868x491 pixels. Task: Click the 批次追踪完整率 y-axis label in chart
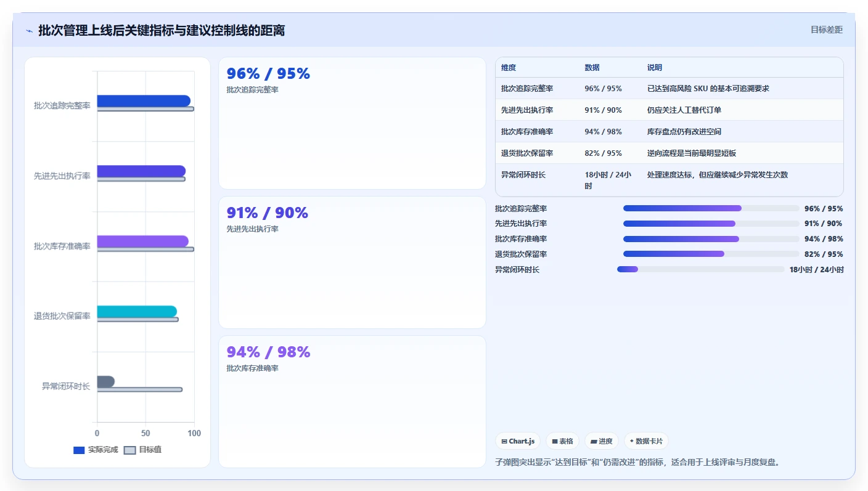click(x=62, y=106)
